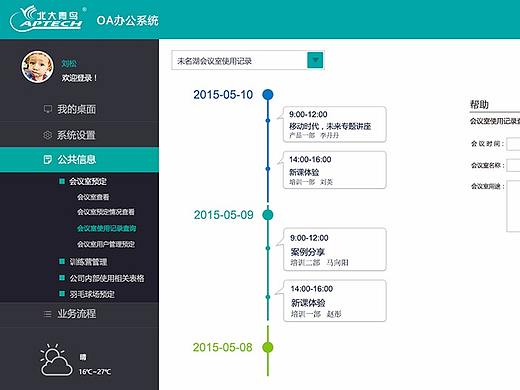The image size is (520, 390).
Task: Open 会议室预定情况查看
Action: coord(106,212)
